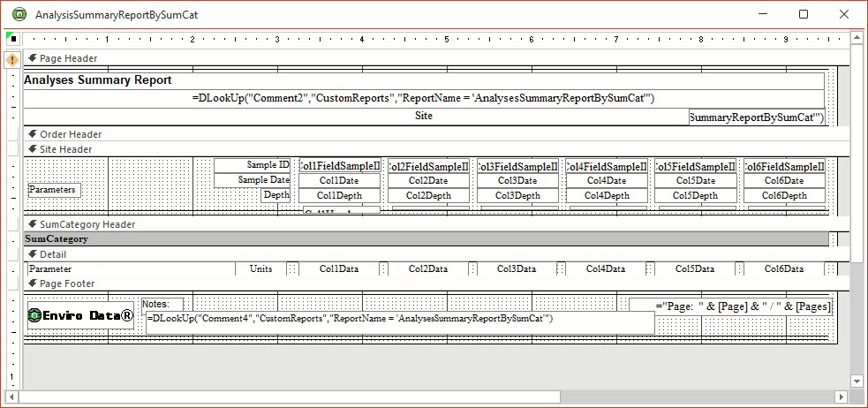Screen dimensions: 868x408
Task: Select the Col4Date field
Action: pyautogui.click(x=607, y=180)
